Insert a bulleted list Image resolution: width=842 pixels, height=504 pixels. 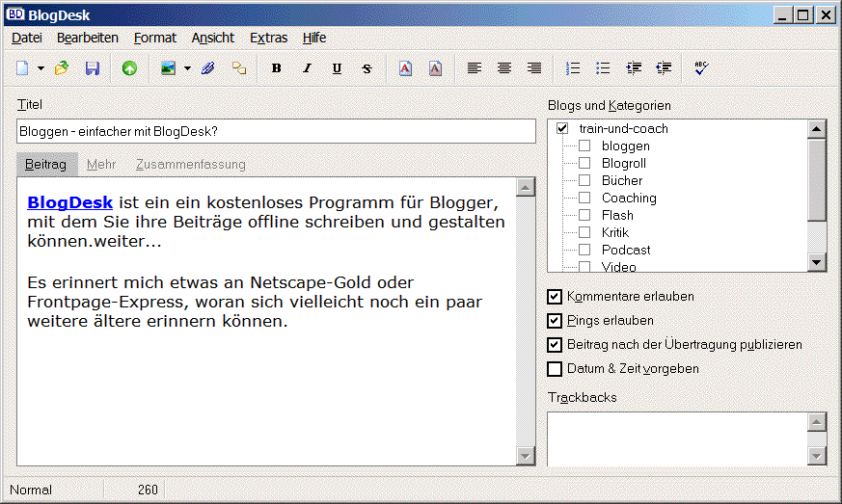(x=603, y=68)
